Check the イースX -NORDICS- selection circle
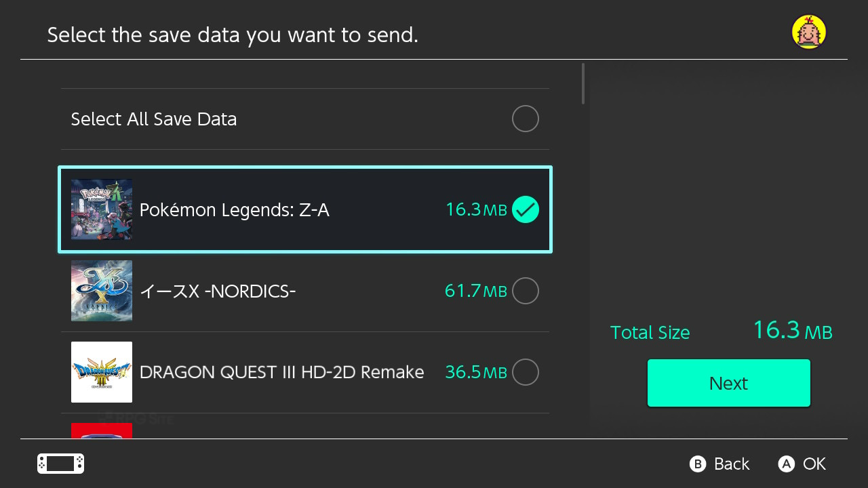Image resolution: width=868 pixels, height=488 pixels. pos(525,291)
